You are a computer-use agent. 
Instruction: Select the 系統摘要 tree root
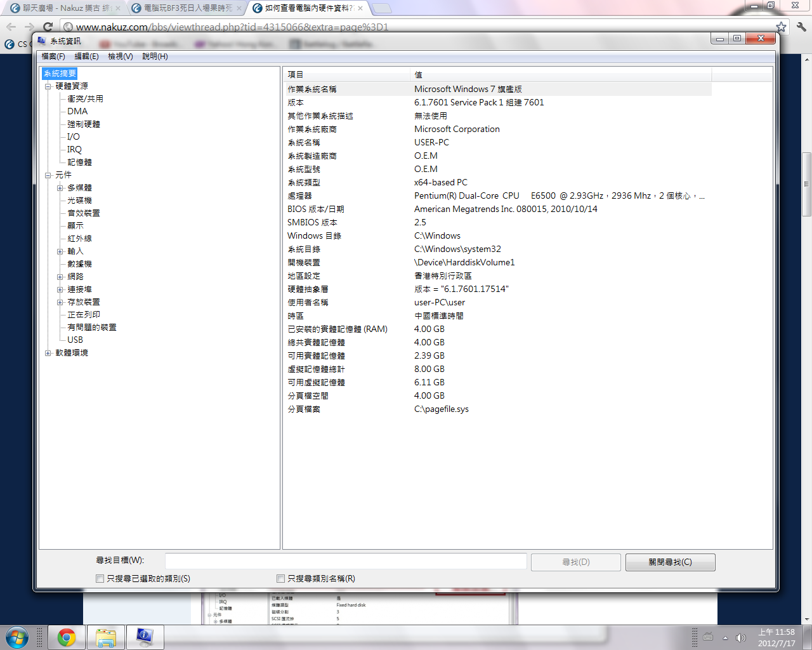pyautogui.click(x=60, y=74)
